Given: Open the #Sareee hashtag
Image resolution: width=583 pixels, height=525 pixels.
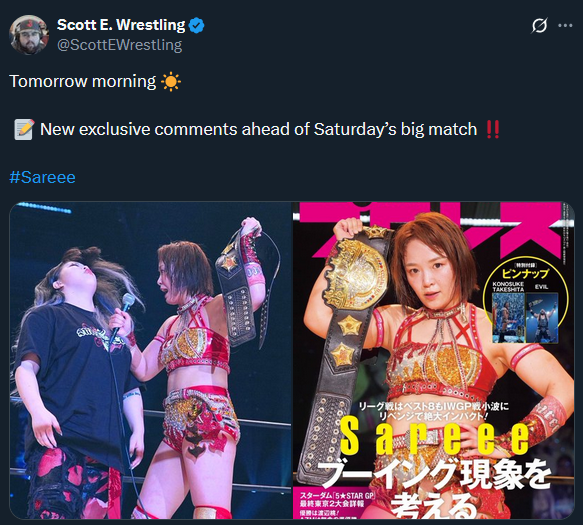Looking at the screenshot, I should (x=42, y=177).
